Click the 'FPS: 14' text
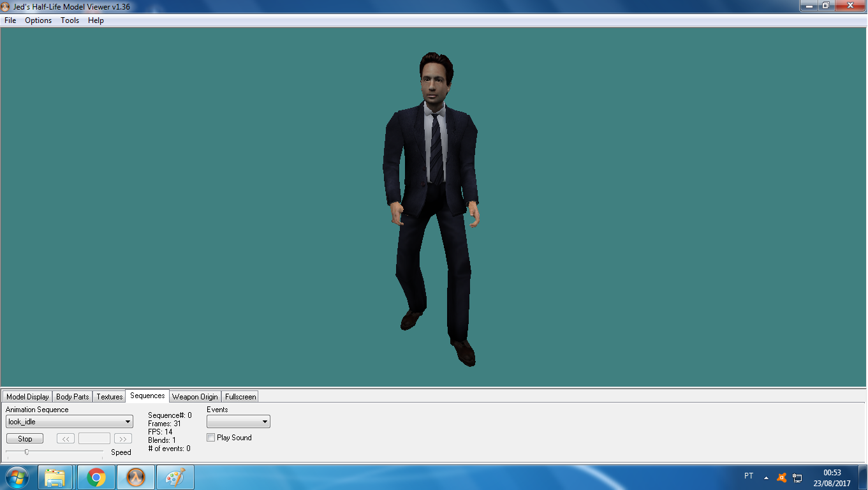This screenshot has width=868, height=490. pos(161,432)
